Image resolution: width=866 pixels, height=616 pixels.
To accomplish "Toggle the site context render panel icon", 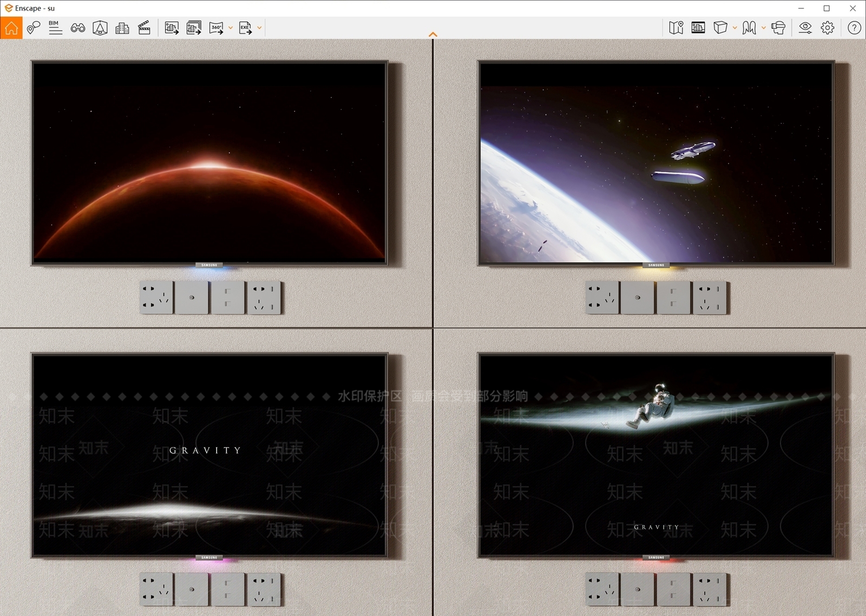I will [x=698, y=28].
